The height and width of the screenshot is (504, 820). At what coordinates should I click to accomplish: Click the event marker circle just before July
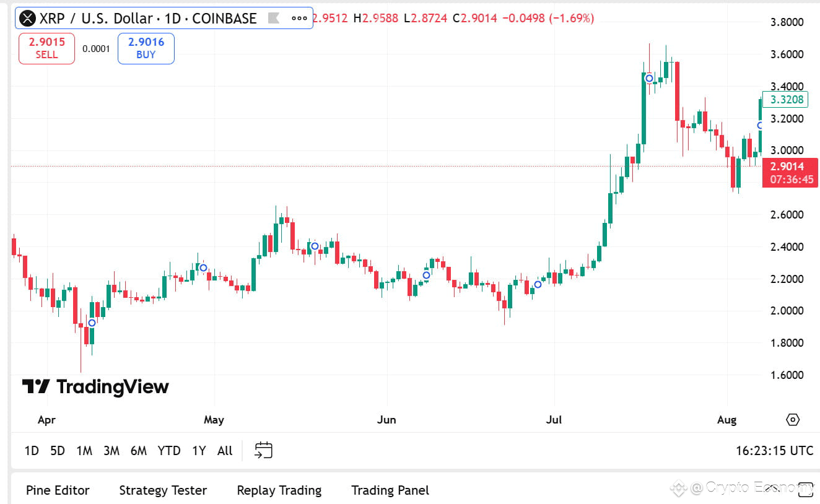[538, 284]
